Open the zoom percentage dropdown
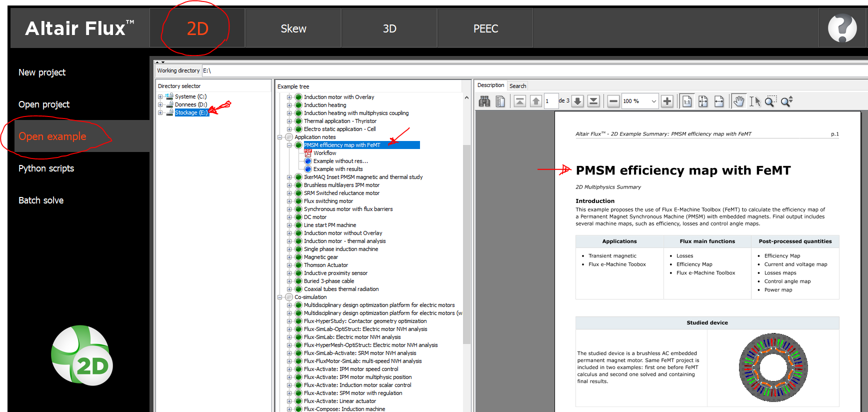The width and height of the screenshot is (868, 412). pyautogui.click(x=653, y=101)
